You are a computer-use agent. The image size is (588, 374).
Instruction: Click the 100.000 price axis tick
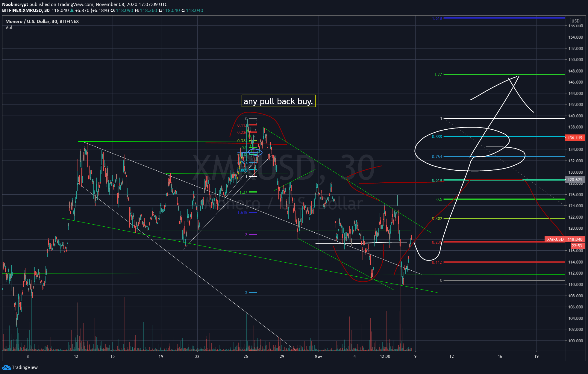[575, 341]
